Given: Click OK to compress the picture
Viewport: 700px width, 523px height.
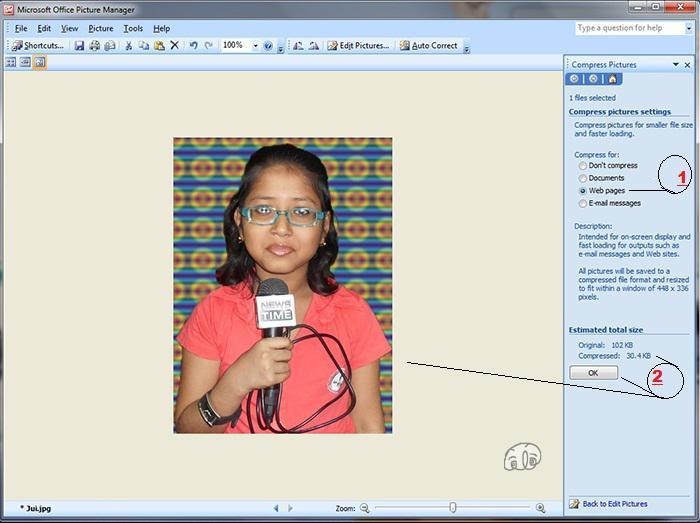Looking at the screenshot, I should pyautogui.click(x=593, y=372).
